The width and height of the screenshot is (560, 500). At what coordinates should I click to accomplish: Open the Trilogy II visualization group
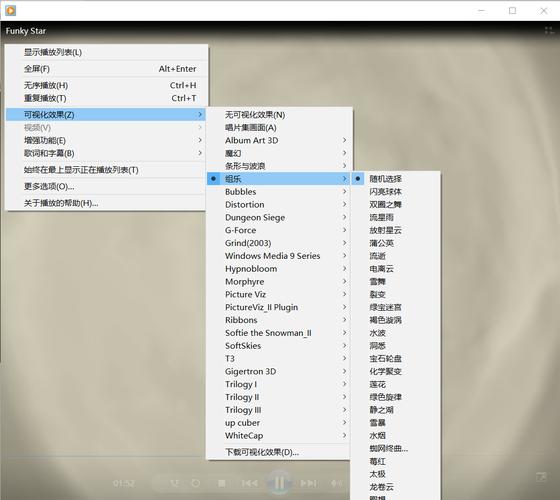(279, 397)
